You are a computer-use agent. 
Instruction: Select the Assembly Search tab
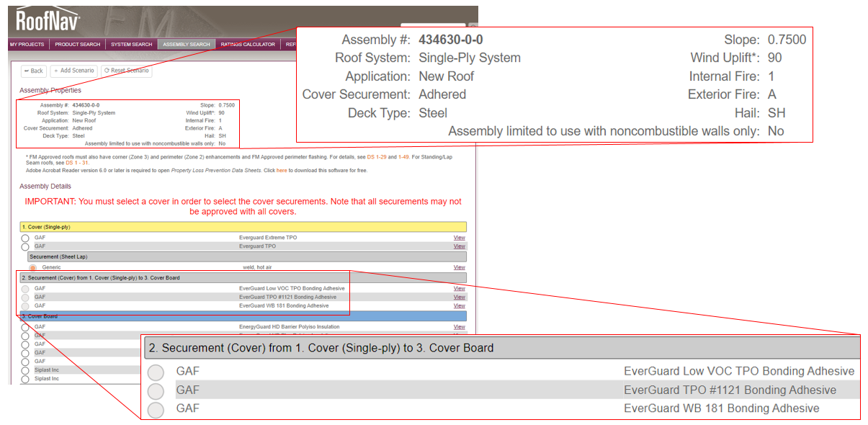(187, 45)
